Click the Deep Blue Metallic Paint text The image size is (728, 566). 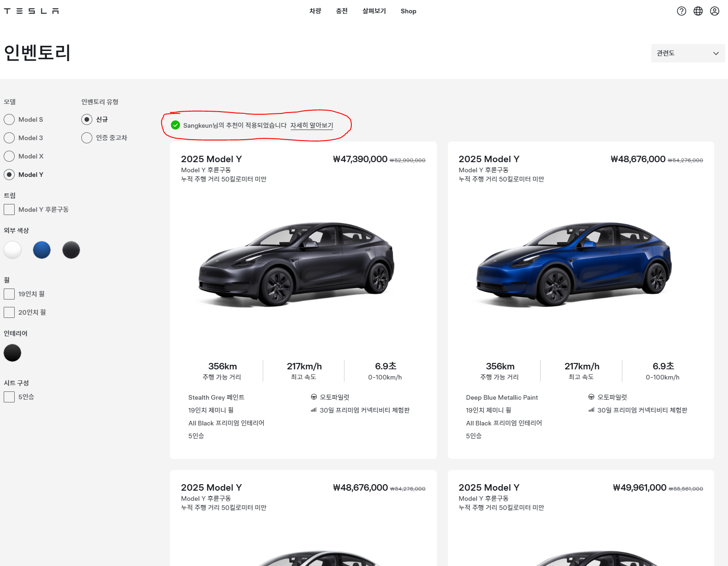[502, 397]
